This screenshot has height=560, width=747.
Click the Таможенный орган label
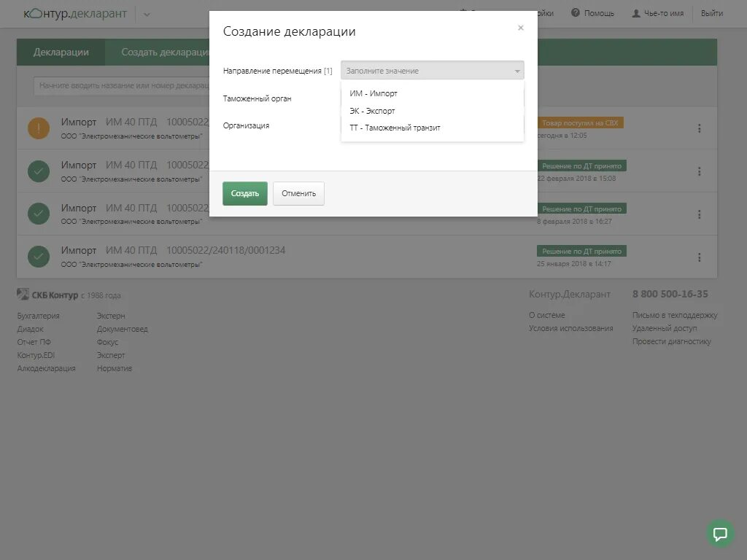(258, 98)
